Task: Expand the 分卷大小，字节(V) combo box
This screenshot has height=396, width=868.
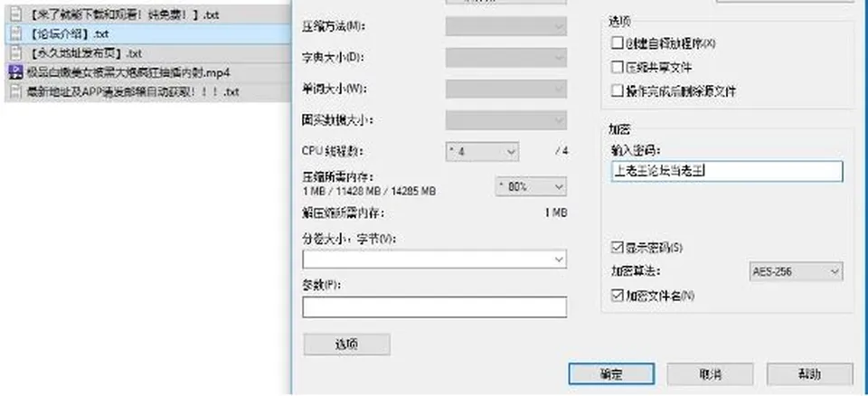Action: pos(559,259)
